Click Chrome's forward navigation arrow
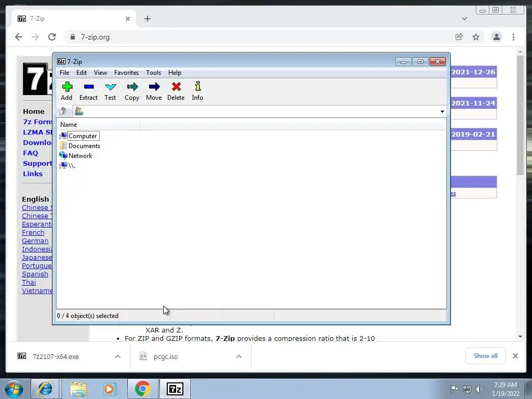Screen dimensions: 532x399 coord(35,37)
